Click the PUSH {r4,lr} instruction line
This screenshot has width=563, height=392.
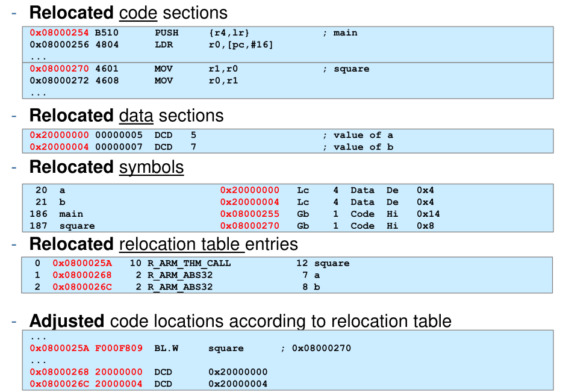(x=202, y=33)
